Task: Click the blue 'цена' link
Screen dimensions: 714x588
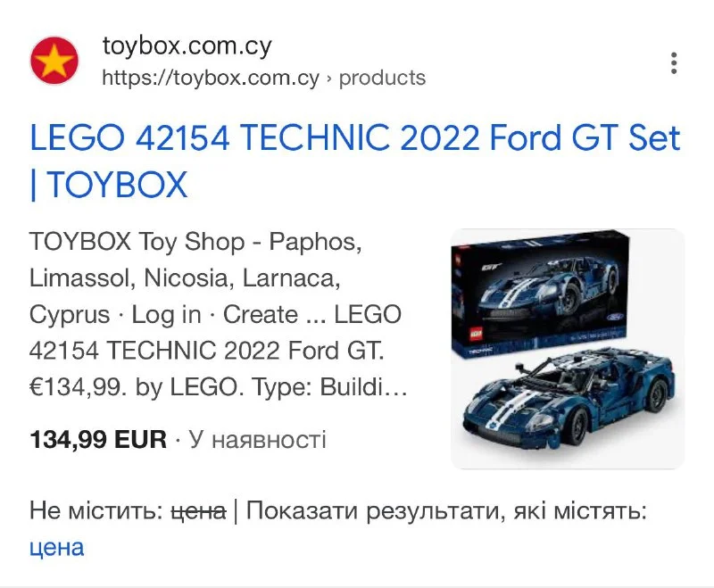Action: click(x=57, y=548)
